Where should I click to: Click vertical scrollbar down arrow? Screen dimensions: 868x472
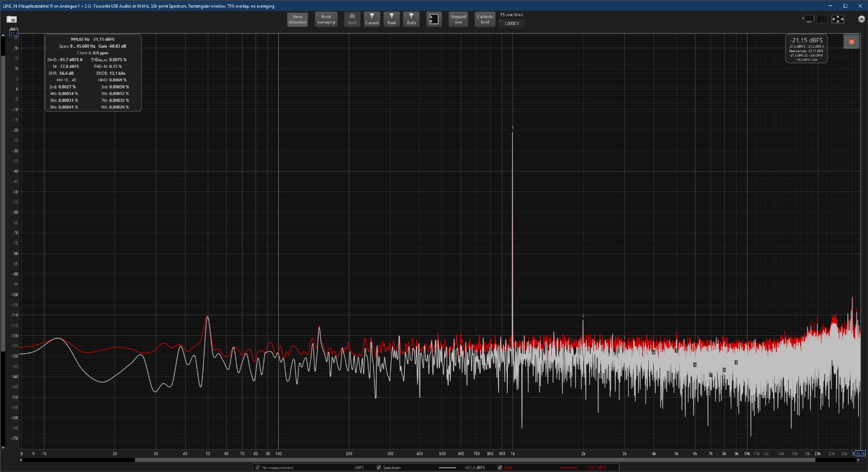tap(3, 448)
